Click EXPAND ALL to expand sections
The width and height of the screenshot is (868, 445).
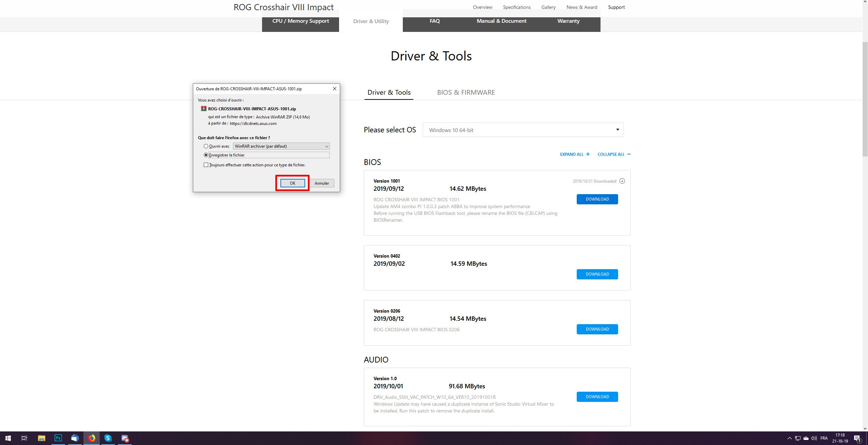pos(575,154)
